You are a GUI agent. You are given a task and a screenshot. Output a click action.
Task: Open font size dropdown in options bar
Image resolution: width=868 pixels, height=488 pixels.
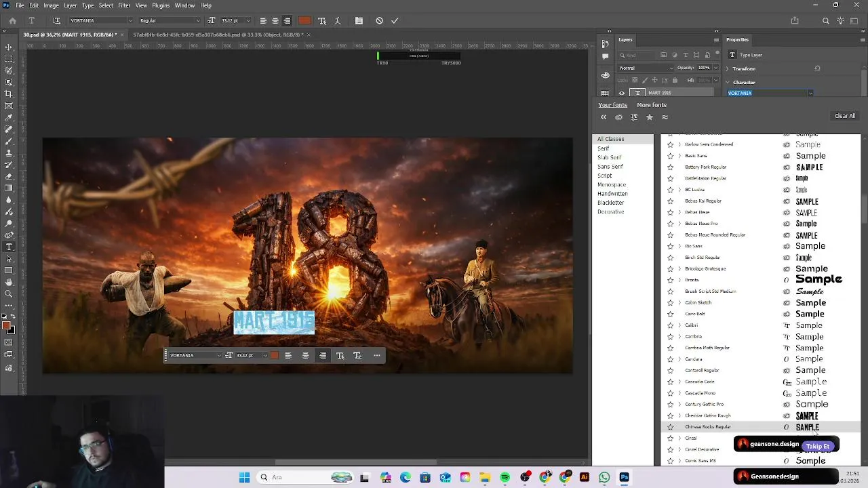pos(248,20)
